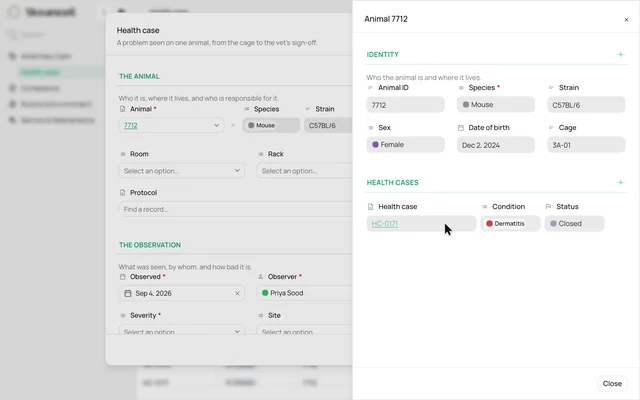Click the 7712 animal link in the Health case form
This screenshot has width=640, height=400.
click(131, 125)
